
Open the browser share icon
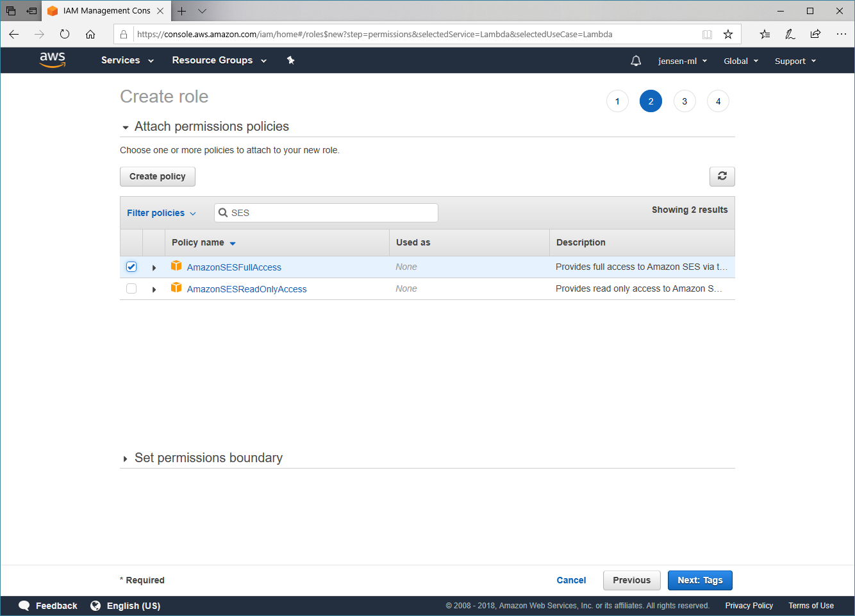pos(815,35)
